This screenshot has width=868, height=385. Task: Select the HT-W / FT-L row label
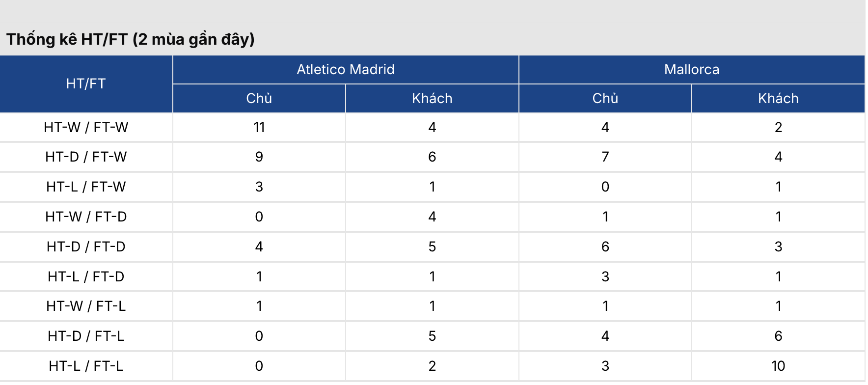[x=86, y=306]
